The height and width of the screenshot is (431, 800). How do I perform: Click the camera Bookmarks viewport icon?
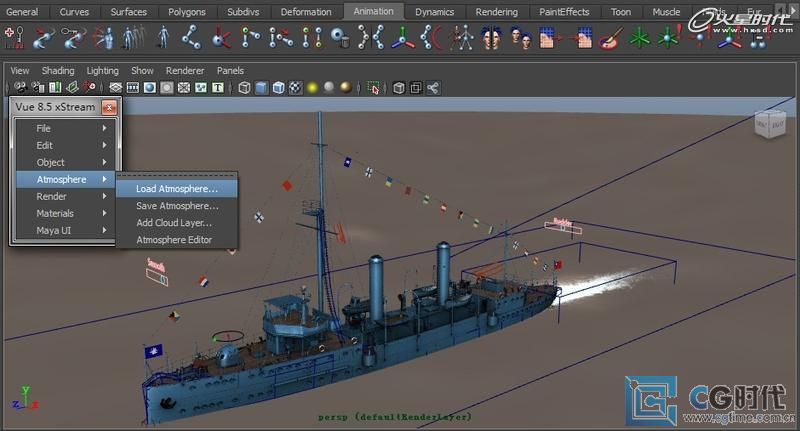[55, 88]
